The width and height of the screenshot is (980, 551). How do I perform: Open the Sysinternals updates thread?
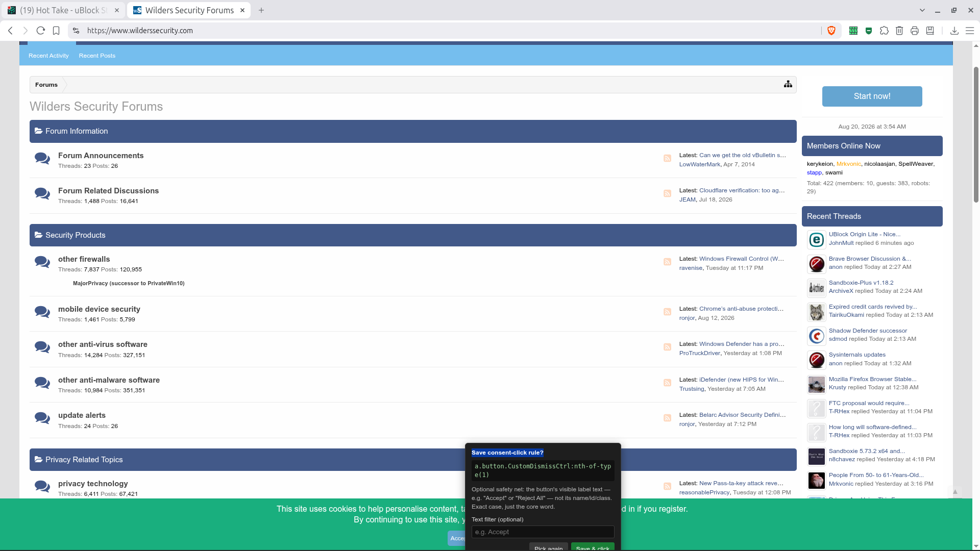pyautogui.click(x=857, y=355)
